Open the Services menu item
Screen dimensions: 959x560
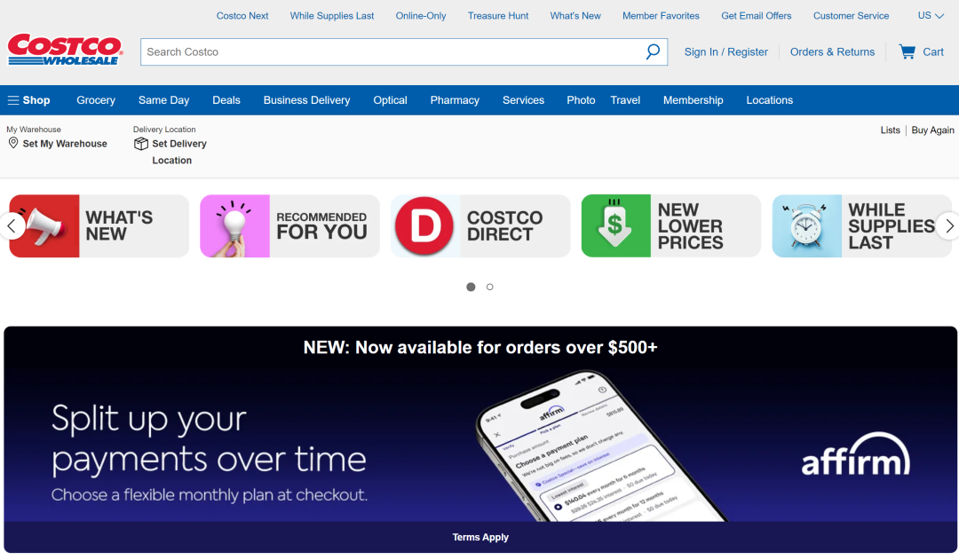[524, 100]
